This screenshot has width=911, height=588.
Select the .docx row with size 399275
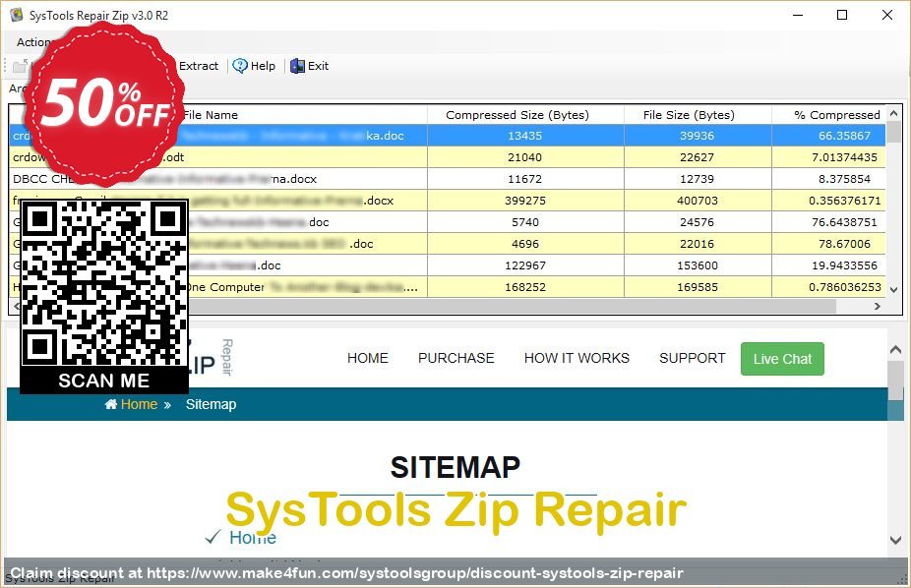pos(448,201)
